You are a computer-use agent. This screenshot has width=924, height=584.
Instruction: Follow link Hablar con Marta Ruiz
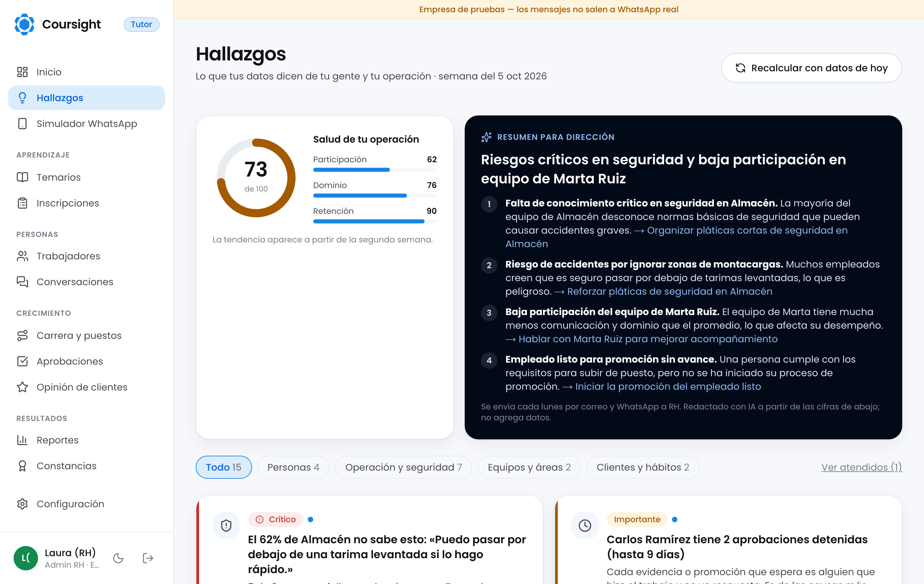coord(641,339)
